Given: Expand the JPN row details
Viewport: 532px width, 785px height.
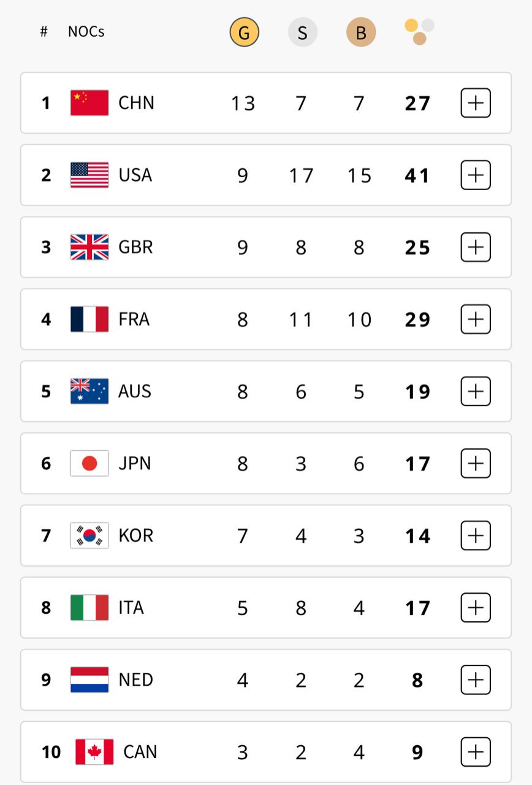Looking at the screenshot, I should click(476, 464).
